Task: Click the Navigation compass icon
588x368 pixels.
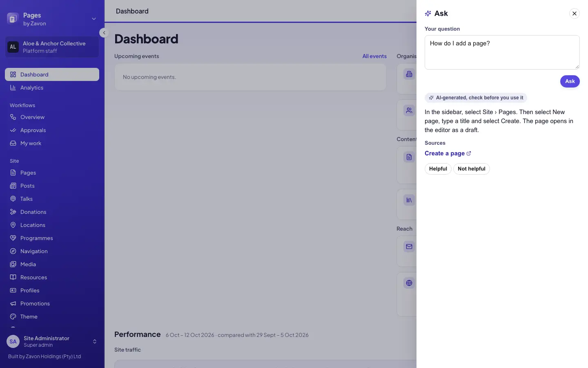Action: (x=13, y=251)
